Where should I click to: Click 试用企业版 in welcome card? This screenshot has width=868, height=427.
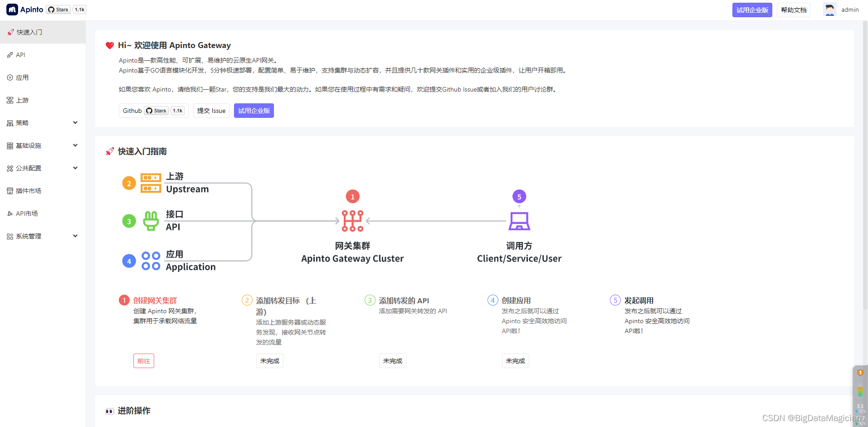(254, 111)
